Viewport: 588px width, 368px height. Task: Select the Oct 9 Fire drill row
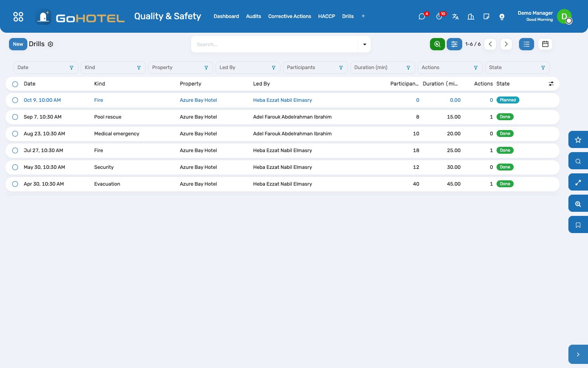tap(15, 100)
